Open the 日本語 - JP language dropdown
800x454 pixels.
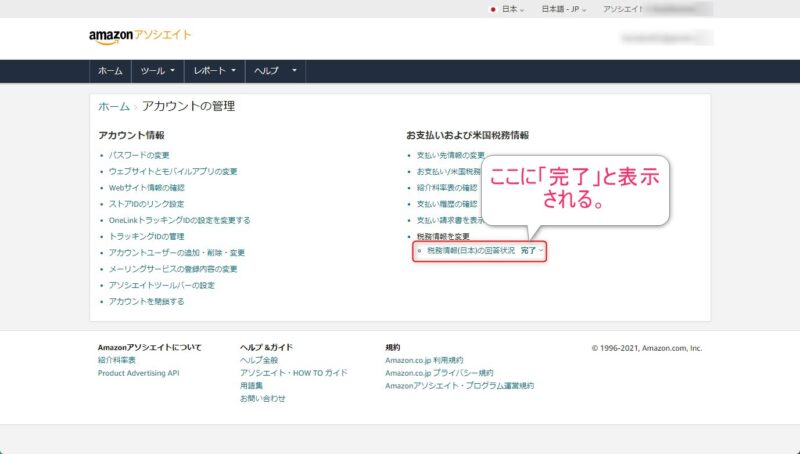pos(564,9)
